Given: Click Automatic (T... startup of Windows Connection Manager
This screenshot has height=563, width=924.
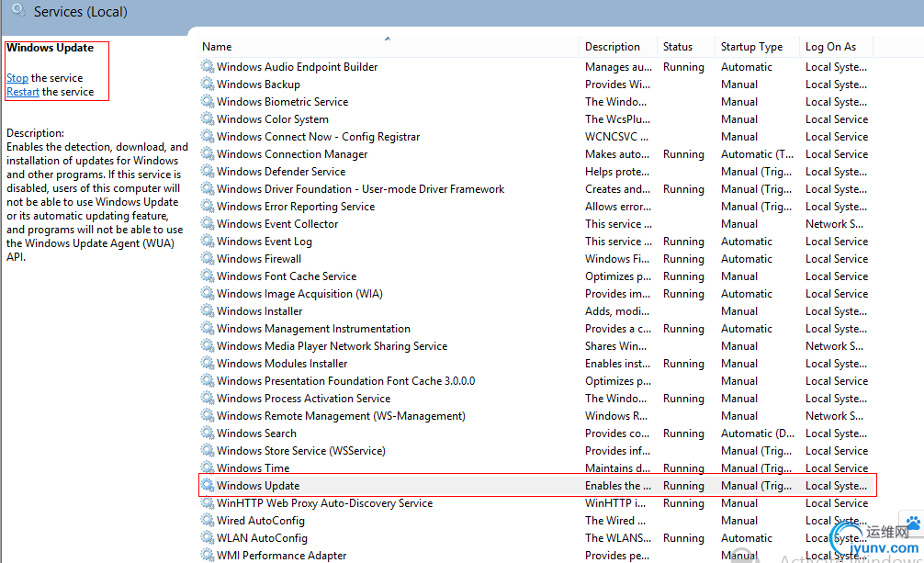Looking at the screenshot, I should pyautogui.click(x=757, y=154).
